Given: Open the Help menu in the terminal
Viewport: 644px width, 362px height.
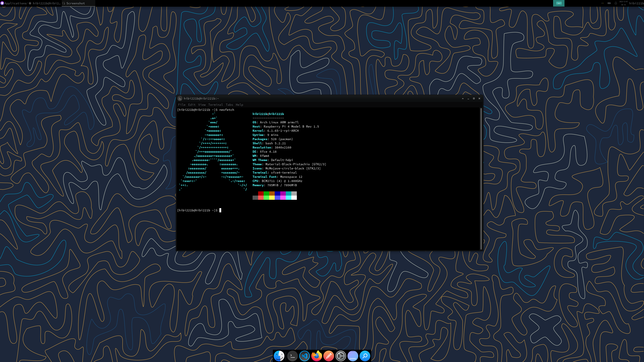Looking at the screenshot, I should coord(239,105).
